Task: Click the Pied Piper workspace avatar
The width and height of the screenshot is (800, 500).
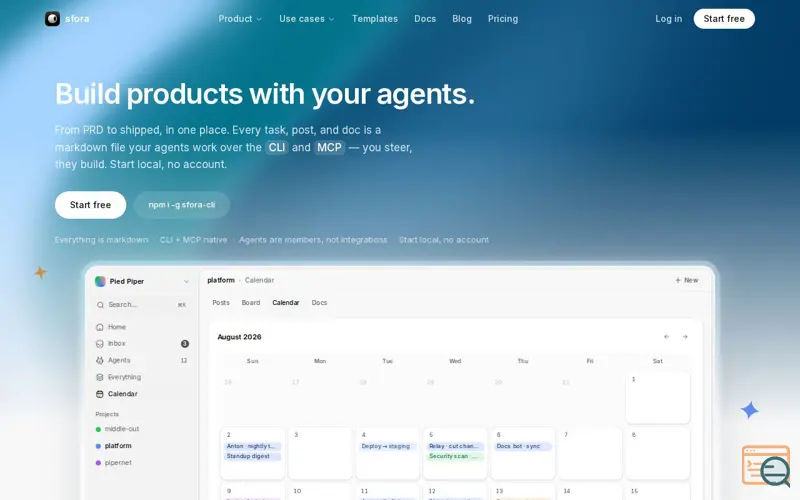Action: pyautogui.click(x=100, y=281)
